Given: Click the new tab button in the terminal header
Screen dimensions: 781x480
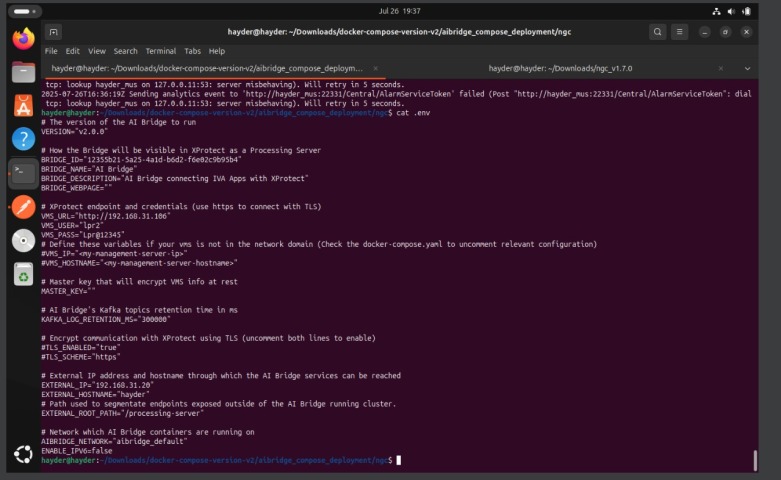Looking at the screenshot, I should [x=54, y=32].
